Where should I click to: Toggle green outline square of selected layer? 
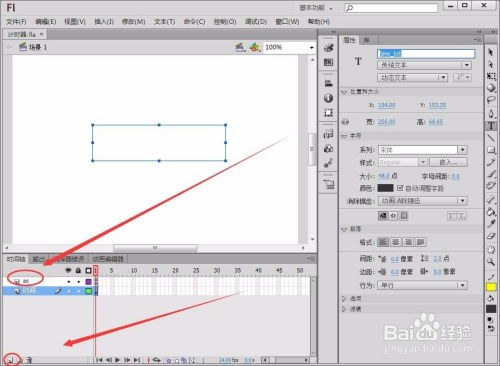coord(88,291)
